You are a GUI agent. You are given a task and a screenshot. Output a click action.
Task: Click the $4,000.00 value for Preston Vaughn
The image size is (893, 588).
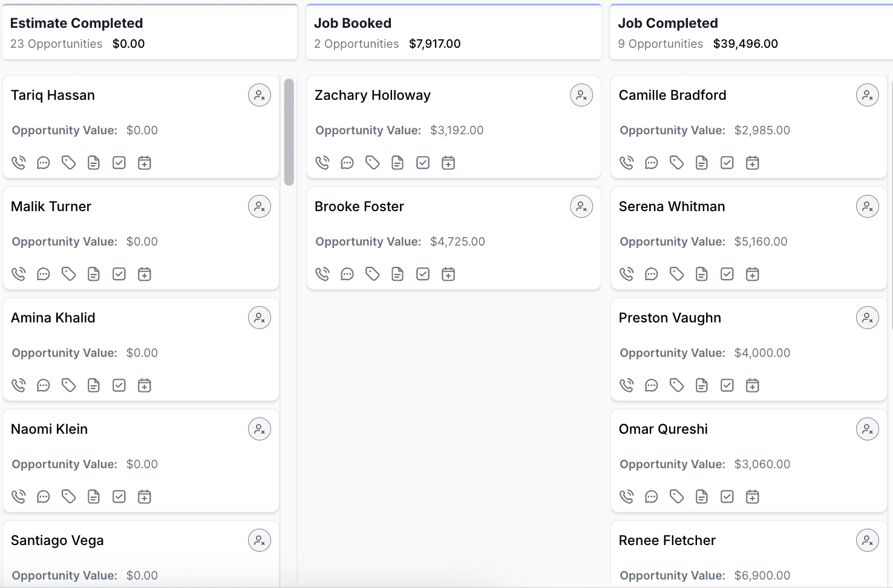click(x=762, y=353)
